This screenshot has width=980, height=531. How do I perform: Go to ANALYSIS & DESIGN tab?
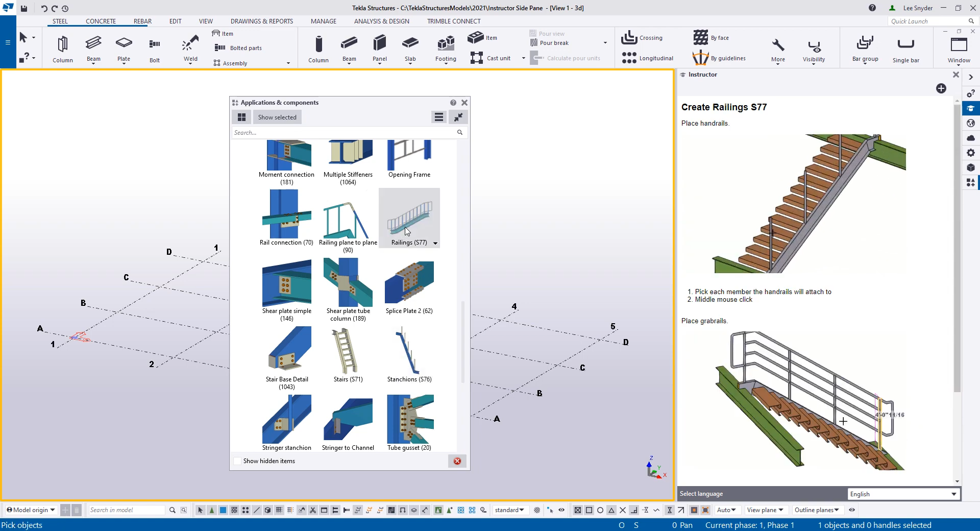point(382,21)
